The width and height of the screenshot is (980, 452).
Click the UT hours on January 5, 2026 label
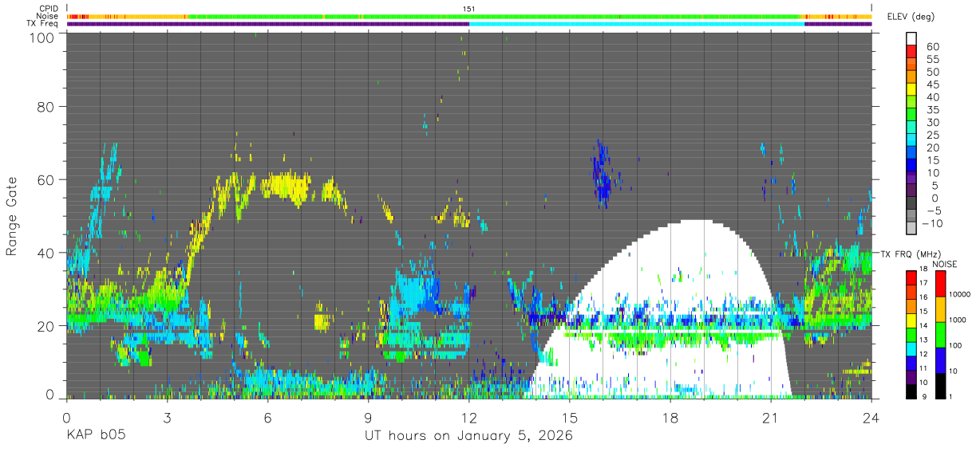468,436
